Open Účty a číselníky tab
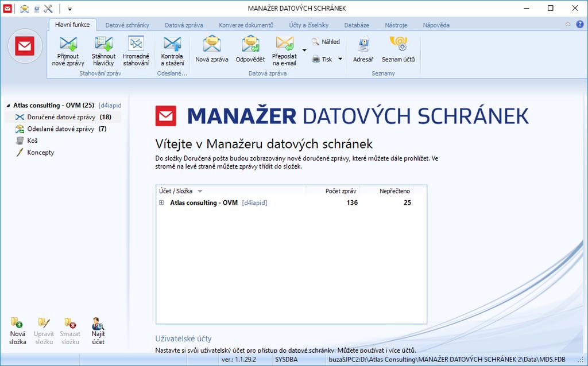 (x=308, y=25)
